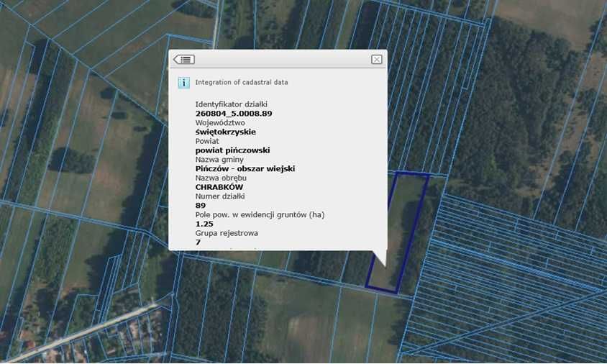Click the blue info icon

click(x=183, y=83)
